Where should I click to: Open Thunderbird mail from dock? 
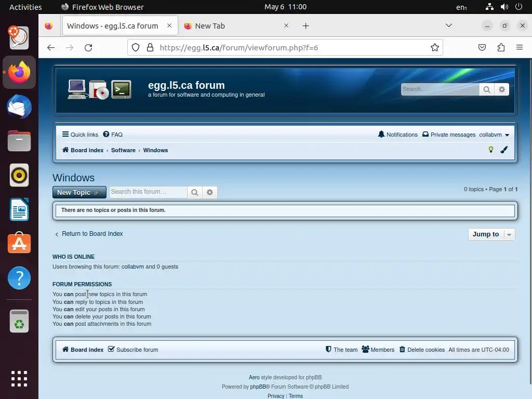19,107
